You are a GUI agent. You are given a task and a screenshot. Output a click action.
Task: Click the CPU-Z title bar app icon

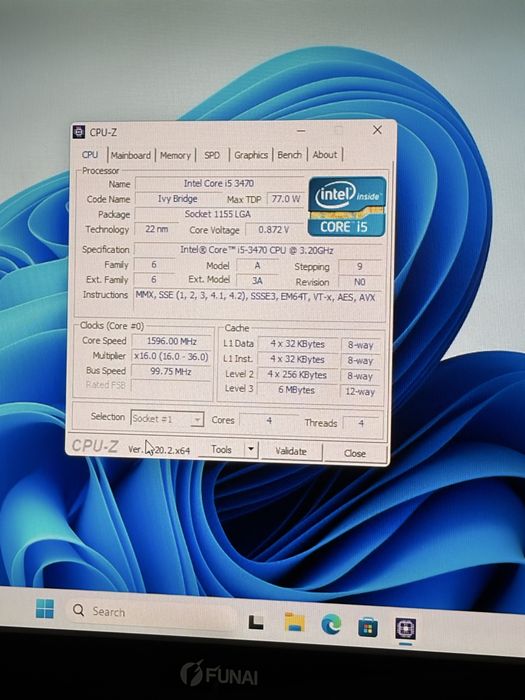point(79,132)
